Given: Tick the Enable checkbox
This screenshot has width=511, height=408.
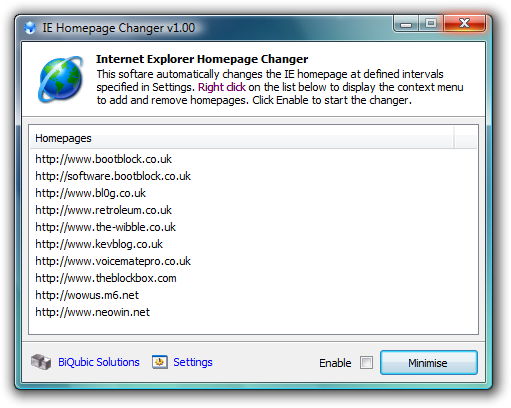Looking at the screenshot, I should 366,363.
